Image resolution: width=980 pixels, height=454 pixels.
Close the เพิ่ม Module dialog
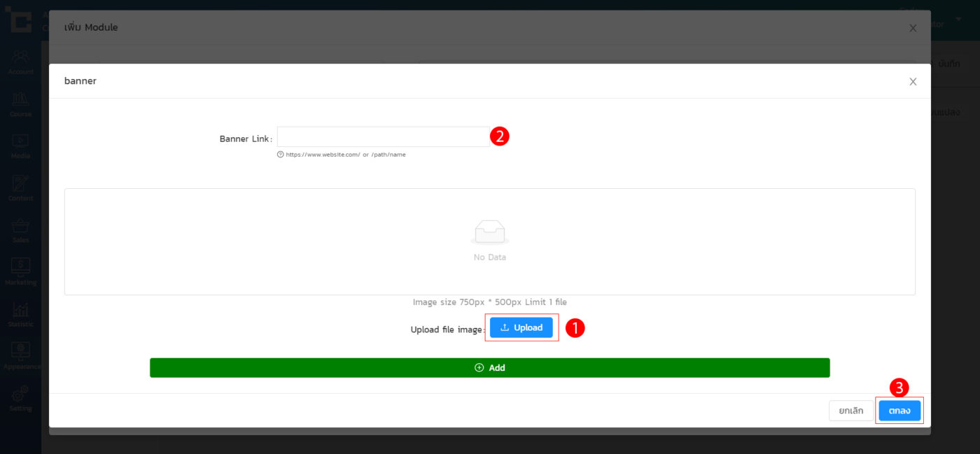[913, 28]
